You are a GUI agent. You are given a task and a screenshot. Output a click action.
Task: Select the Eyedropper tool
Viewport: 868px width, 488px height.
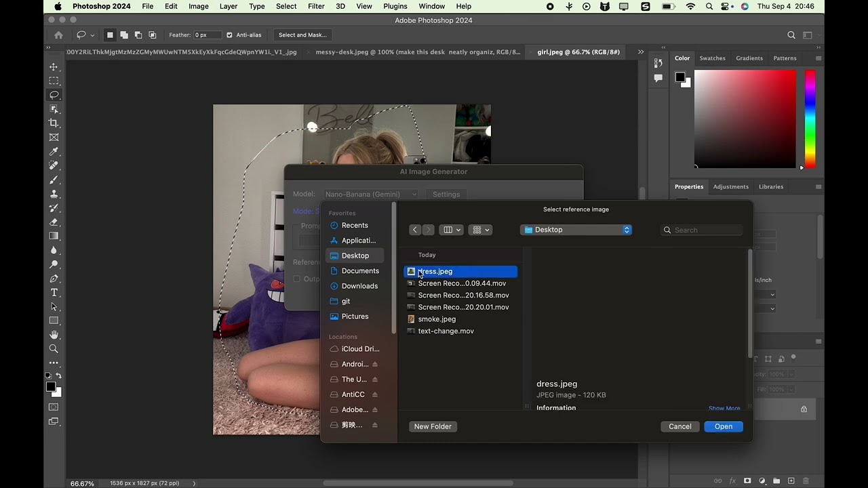coord(54,151)
